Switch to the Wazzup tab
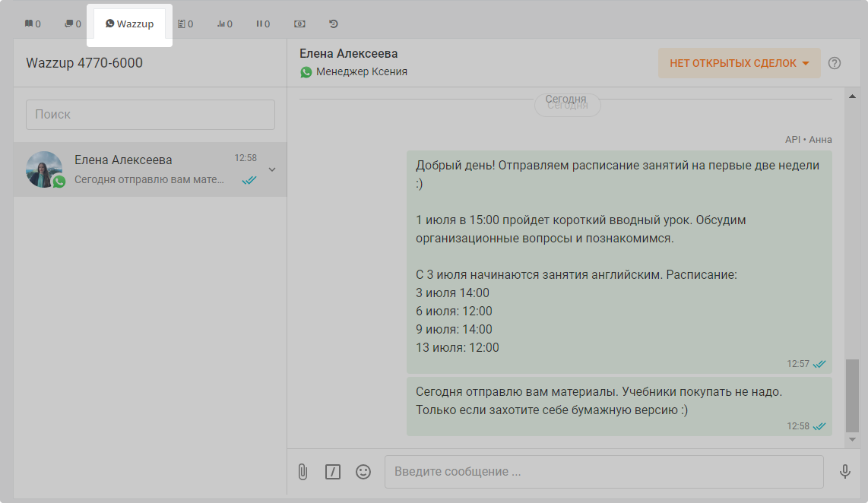Image resolution: width=868 pixels, height=503 pixels. tap(130, 24)
